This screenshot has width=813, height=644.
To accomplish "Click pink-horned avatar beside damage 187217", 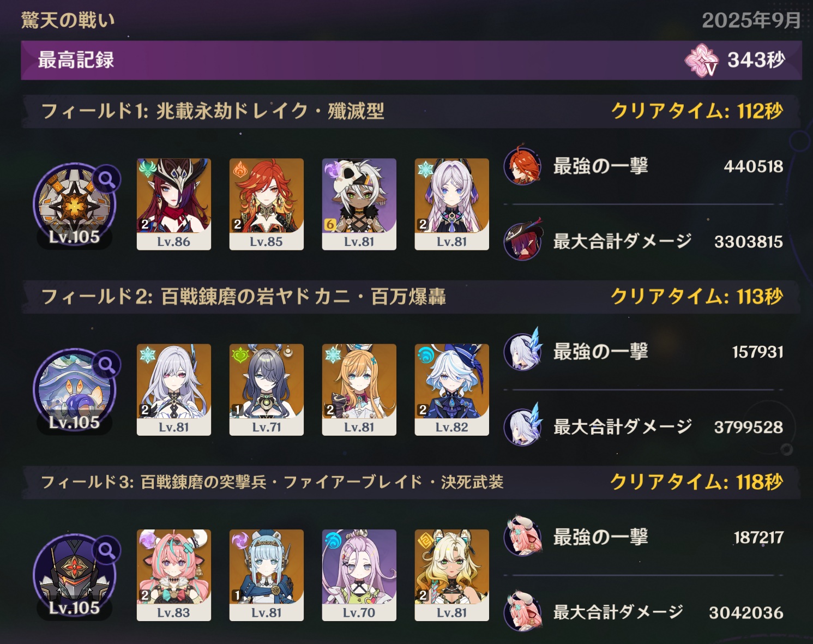I will [x=522, y=536].
